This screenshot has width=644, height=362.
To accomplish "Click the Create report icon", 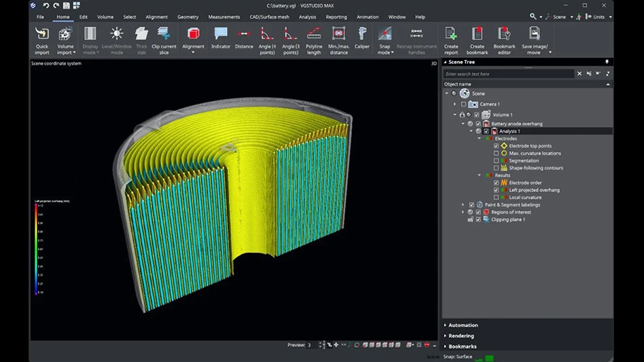I will pos(451,34).
